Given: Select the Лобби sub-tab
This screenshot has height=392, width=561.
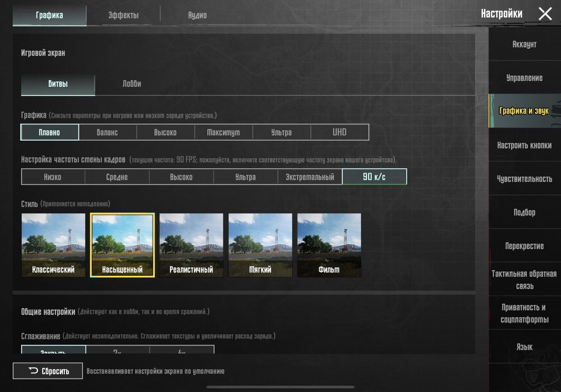Looking at the screenshot, I should tap(132, 84).
